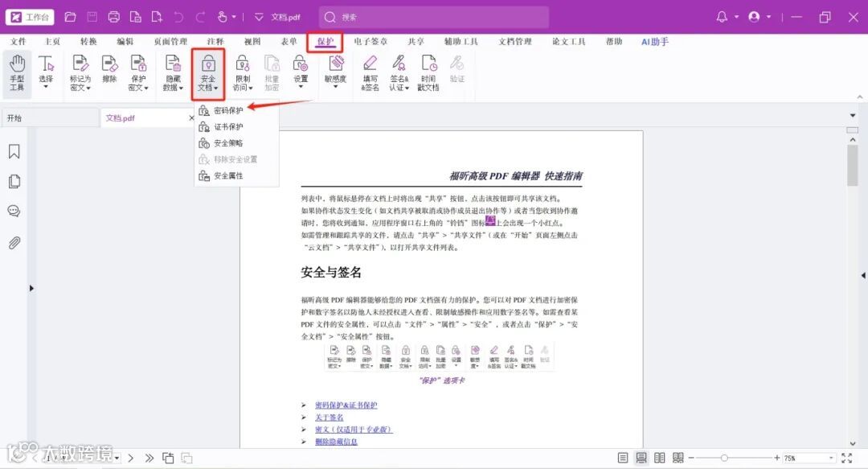
Task: Expand the left navigation panel arrow
Action: [x=31, y=288]
